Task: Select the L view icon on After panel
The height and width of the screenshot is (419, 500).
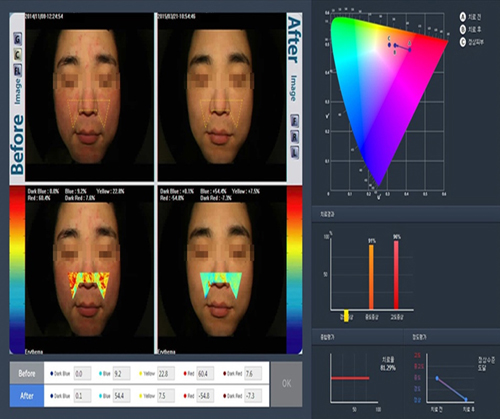Action: point(294,153)
